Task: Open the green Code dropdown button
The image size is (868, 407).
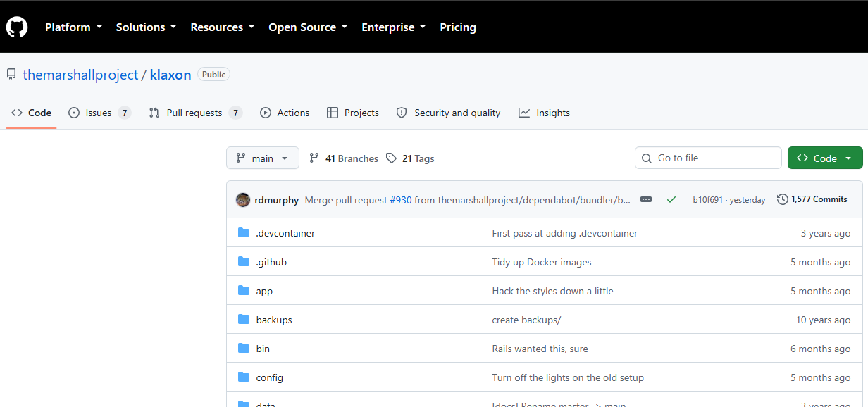Action: [825, 158]
